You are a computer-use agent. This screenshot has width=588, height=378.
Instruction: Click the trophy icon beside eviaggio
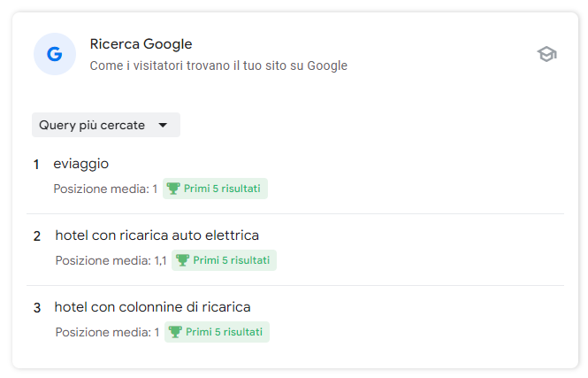tap(173, 189)
